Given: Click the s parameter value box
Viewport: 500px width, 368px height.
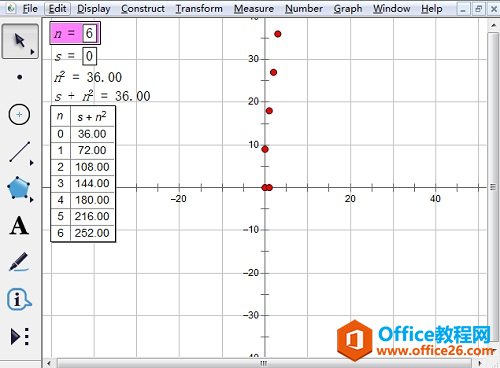Looking at the screenshot, I should (89, 56).
